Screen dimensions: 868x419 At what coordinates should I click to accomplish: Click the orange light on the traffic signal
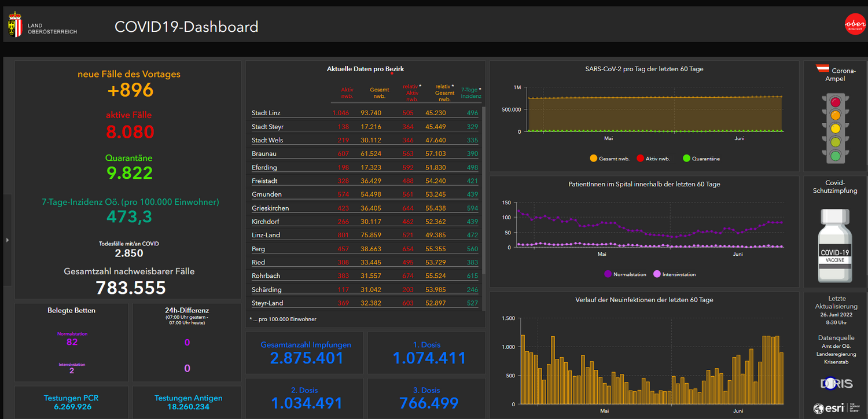click(x=835, y=115)
